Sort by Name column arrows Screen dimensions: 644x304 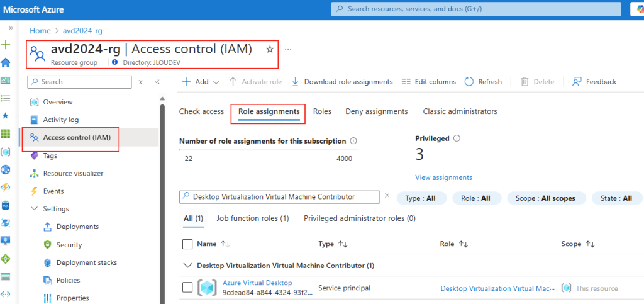(225, 244)
